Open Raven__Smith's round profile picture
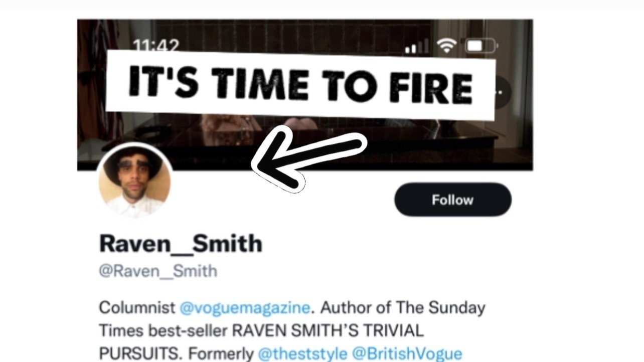 pos(135,184)
